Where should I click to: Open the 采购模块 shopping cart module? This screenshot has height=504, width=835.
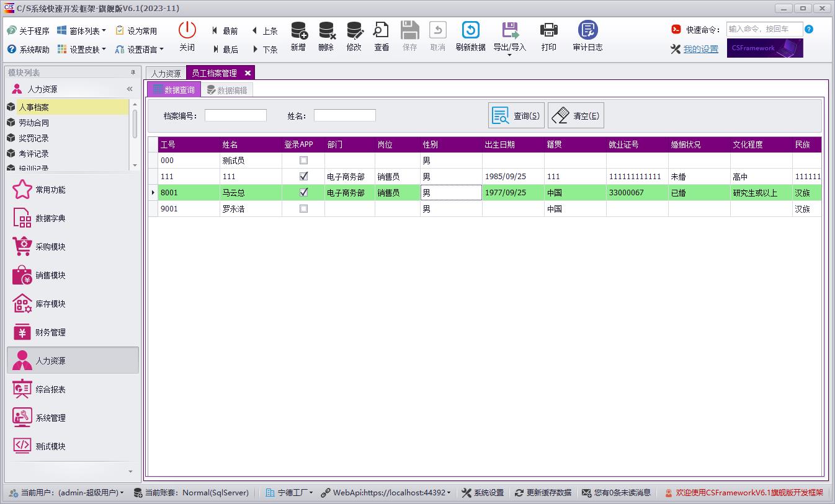(x=23, y=247)
